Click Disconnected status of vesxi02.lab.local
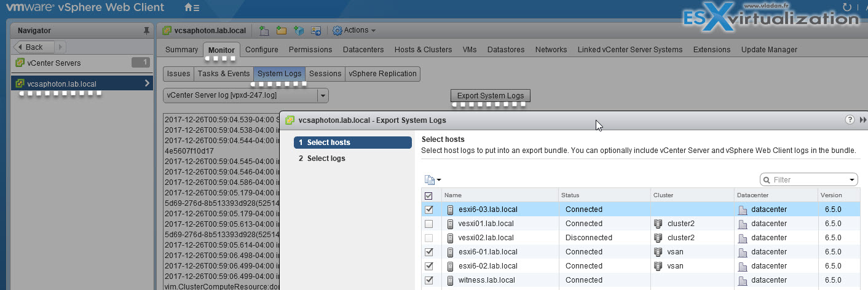The height and width of the screenshot is (290, 868). click(x=589, y=238)
